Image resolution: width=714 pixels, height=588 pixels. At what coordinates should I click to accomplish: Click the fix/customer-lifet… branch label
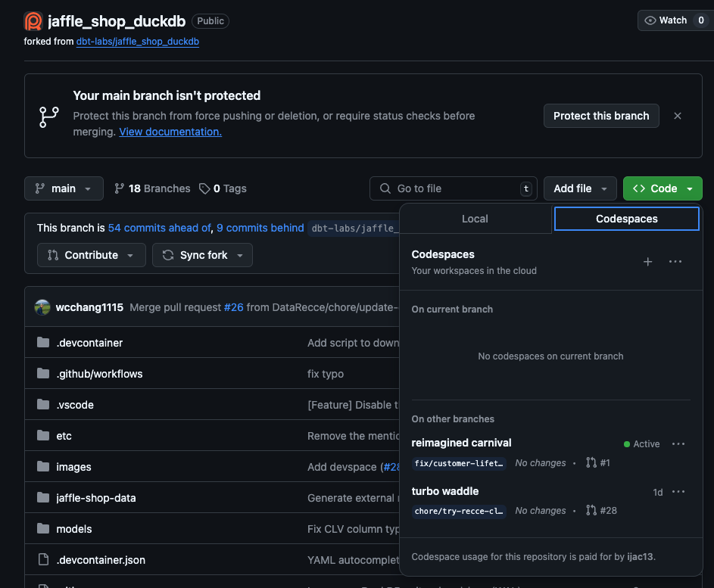[459, 463]
